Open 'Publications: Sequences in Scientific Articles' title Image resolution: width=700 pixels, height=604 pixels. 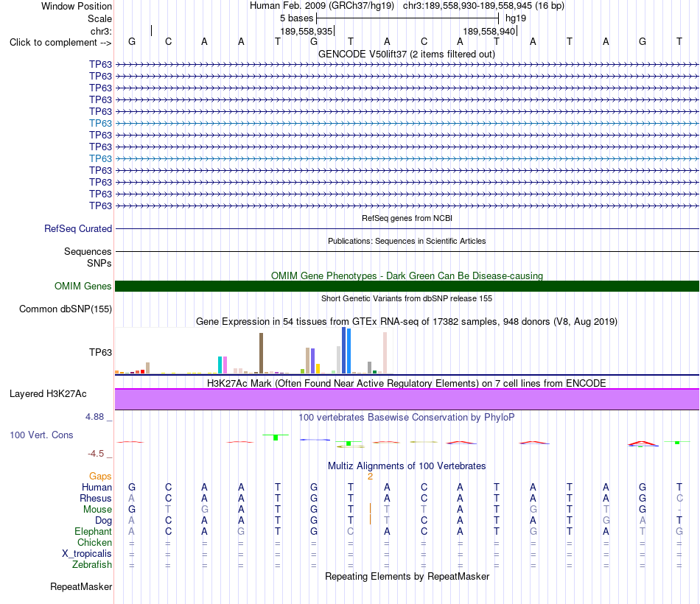tap(407, 241)
